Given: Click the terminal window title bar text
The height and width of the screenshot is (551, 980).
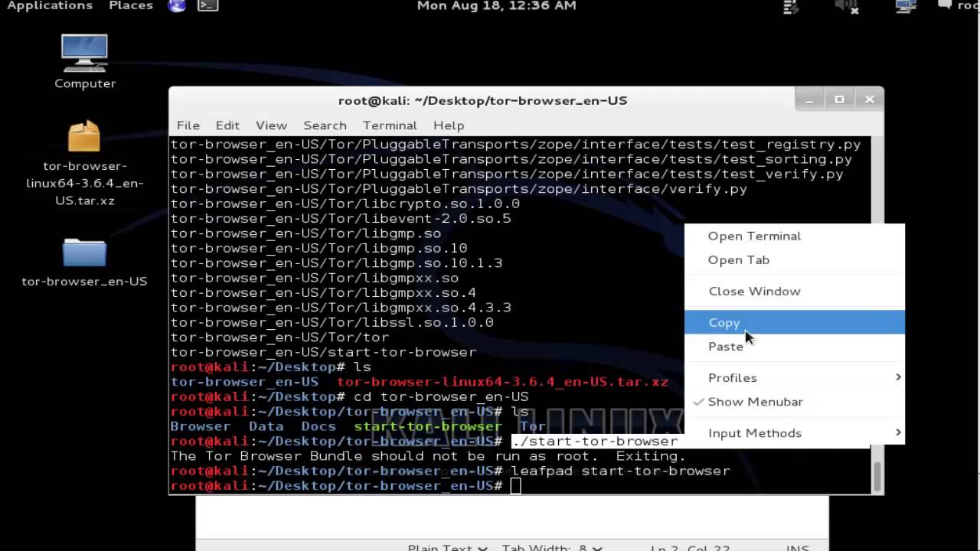Looking at the screenshot, I should point(482,100).
